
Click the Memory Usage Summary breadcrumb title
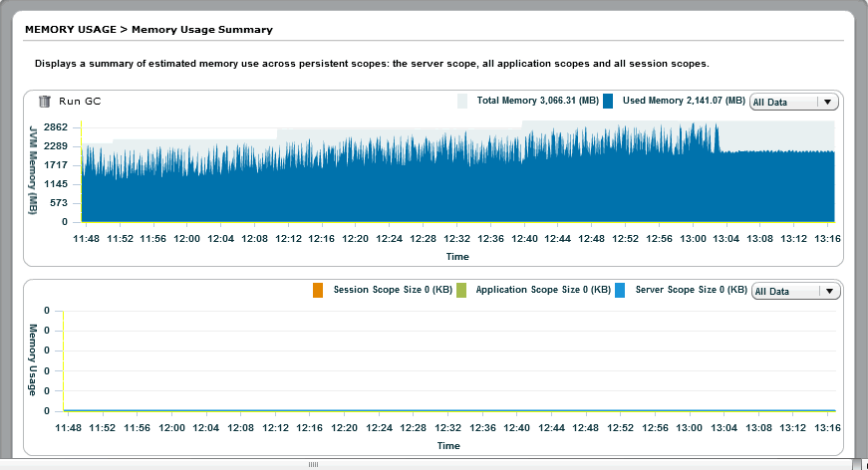click(x=202, y=30)
